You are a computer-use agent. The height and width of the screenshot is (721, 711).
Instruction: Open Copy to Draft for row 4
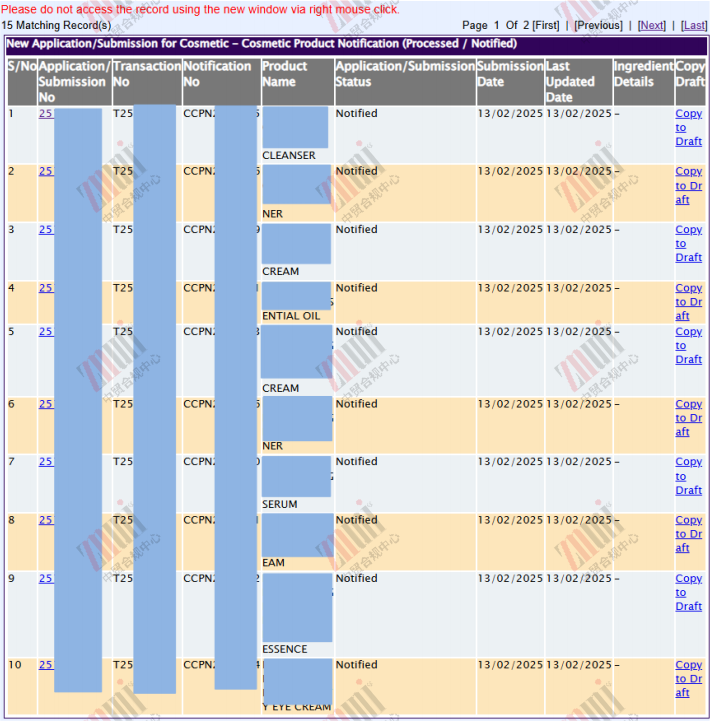[688, 302]
